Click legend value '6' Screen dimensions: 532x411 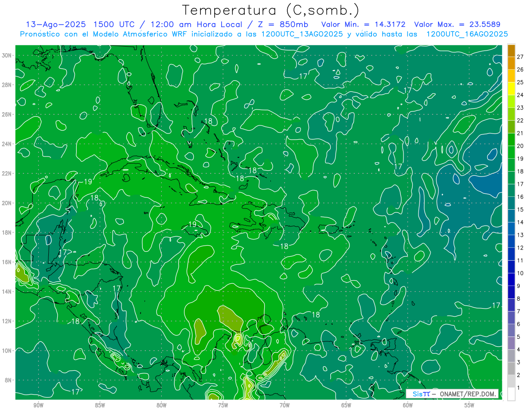pyautogui.click(x=519, y=324)
